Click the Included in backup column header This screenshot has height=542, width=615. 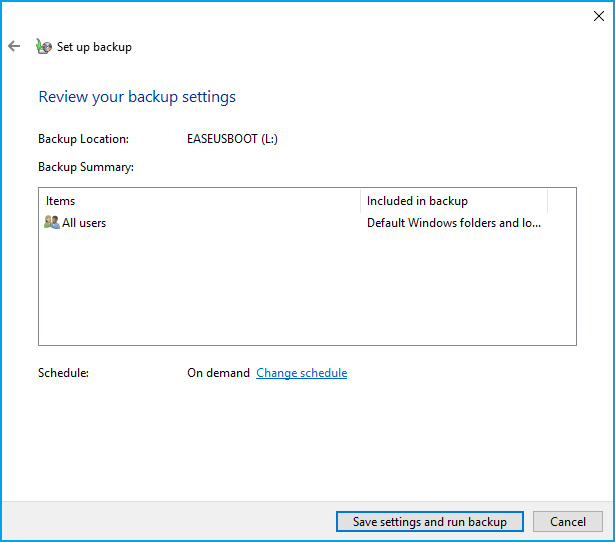coord(454,201)
